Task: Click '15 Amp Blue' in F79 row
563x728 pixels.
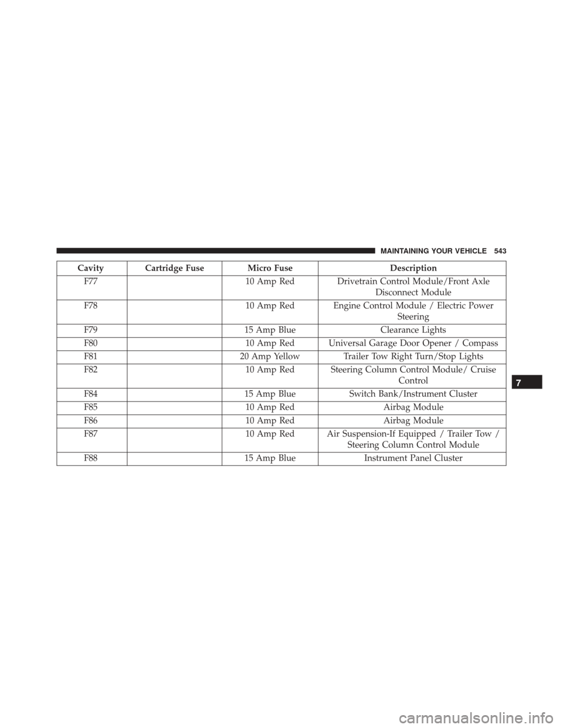Action: [x=270, y=330]
